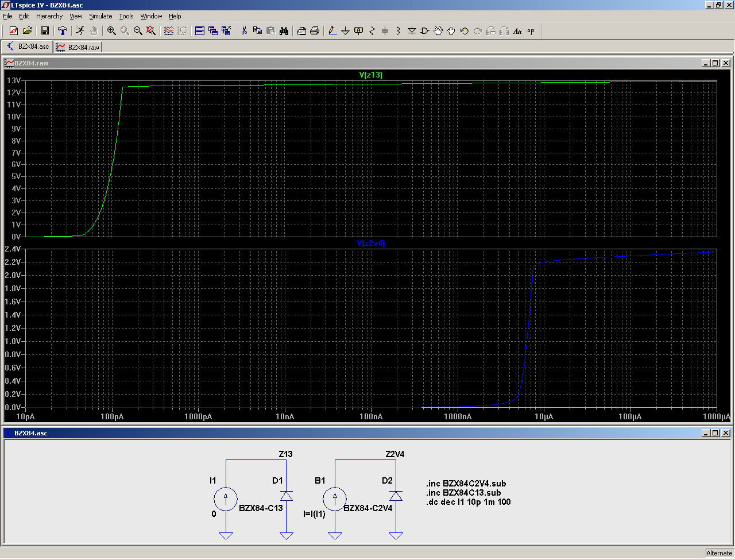Click the Cut scissors icon
The width and height of the screenshot is (735, 560).
pos(244,31)
